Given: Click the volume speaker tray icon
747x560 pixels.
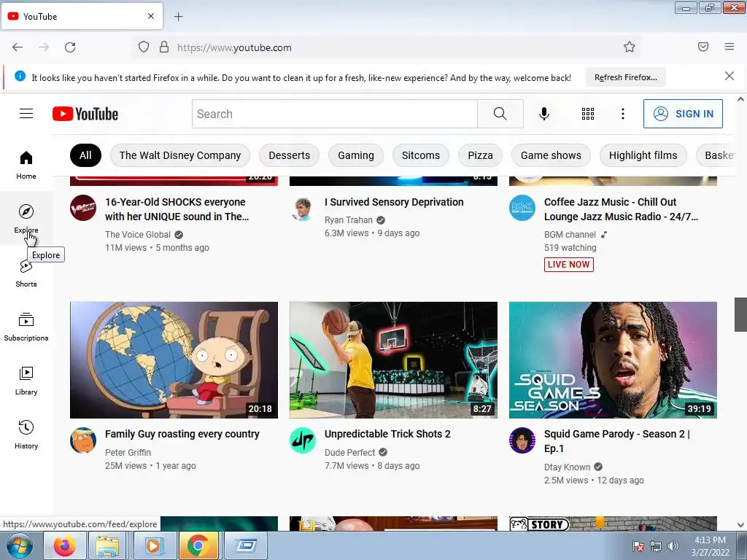Looking at the screenshot, I should tap(673, 546).
